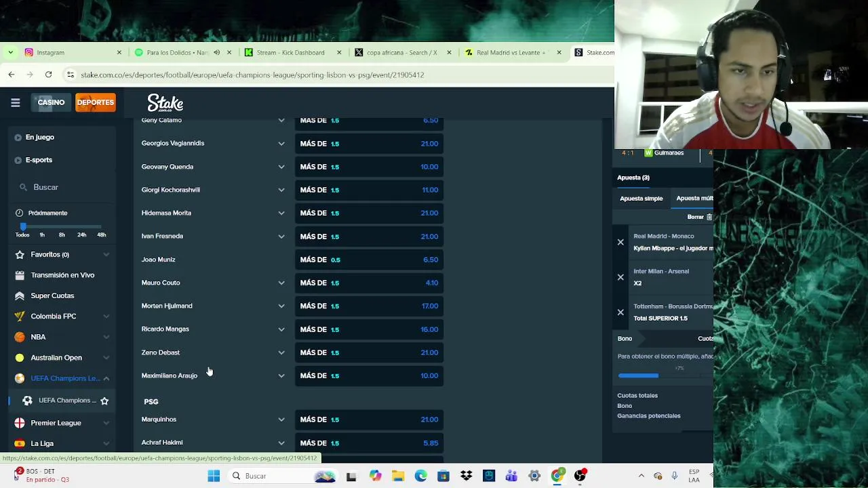The image size is (868, 488).
Task: Mute the Para los Dolidos tab audio
Action: [x=216, y=52]
